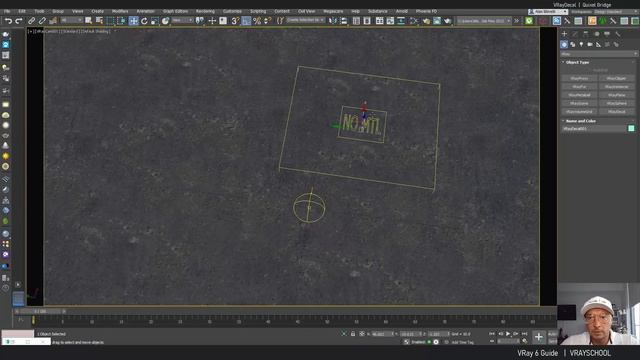Screen dimensions: 640x360
Task: Click the VRayProxy button
Action: (x=579, y=78)
